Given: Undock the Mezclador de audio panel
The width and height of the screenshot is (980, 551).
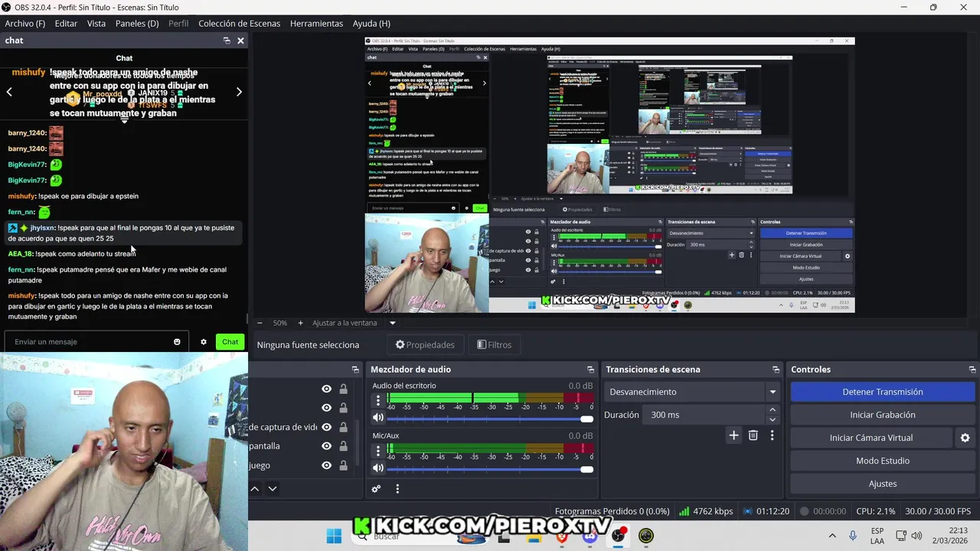Looking at the screenshot, I should [590, 370].
